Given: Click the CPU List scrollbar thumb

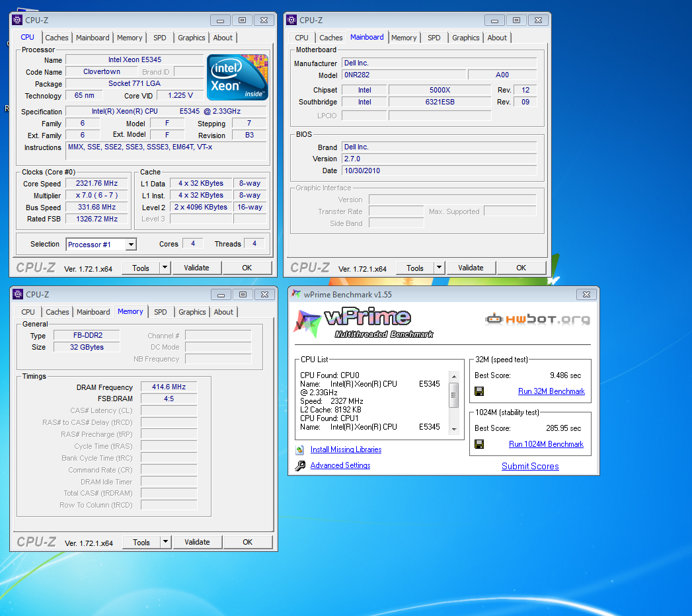Looking at the screenshot, I should pos(453,395).
